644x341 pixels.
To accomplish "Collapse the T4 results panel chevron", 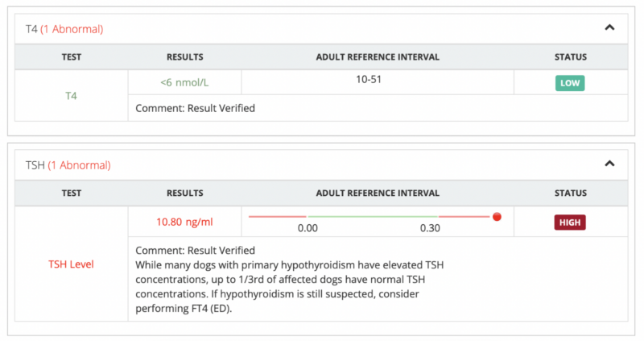I will click(x=609, y=28).
